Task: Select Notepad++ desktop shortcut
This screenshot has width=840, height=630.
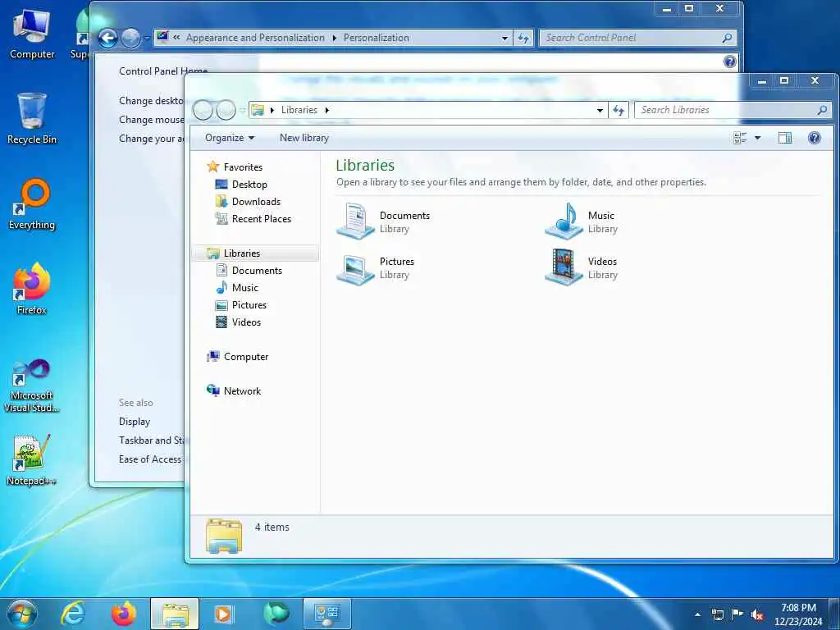Action: point(32,460)
